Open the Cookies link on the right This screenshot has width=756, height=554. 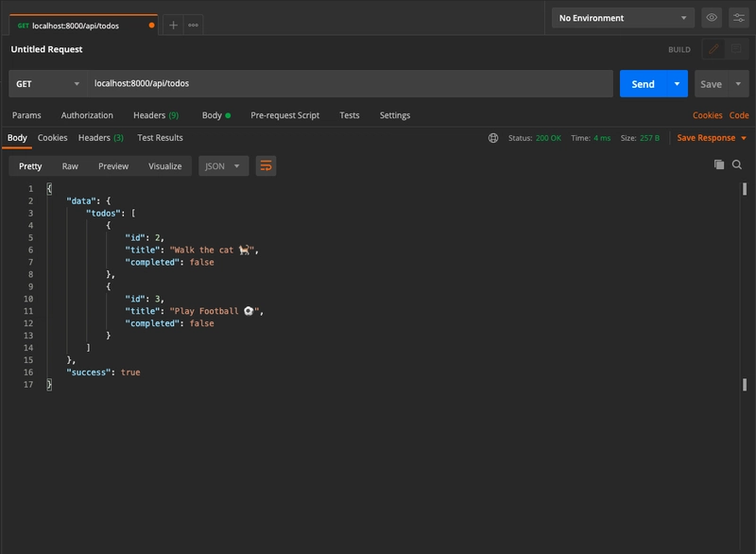pos(707,115)
